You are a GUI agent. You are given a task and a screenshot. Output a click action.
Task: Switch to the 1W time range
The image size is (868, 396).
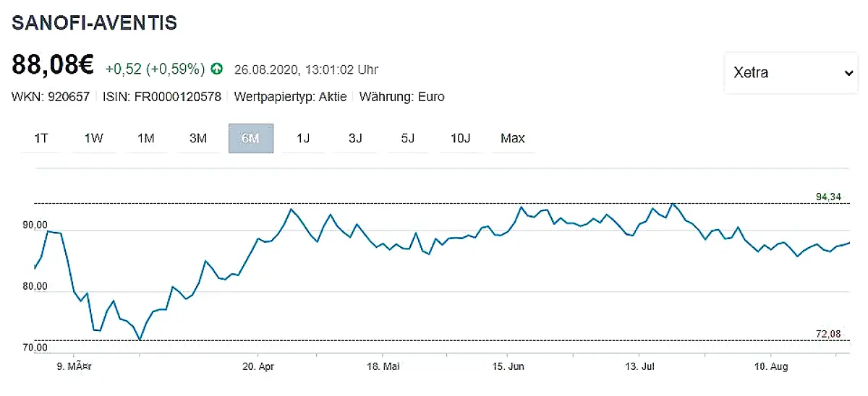coord(94,139)
